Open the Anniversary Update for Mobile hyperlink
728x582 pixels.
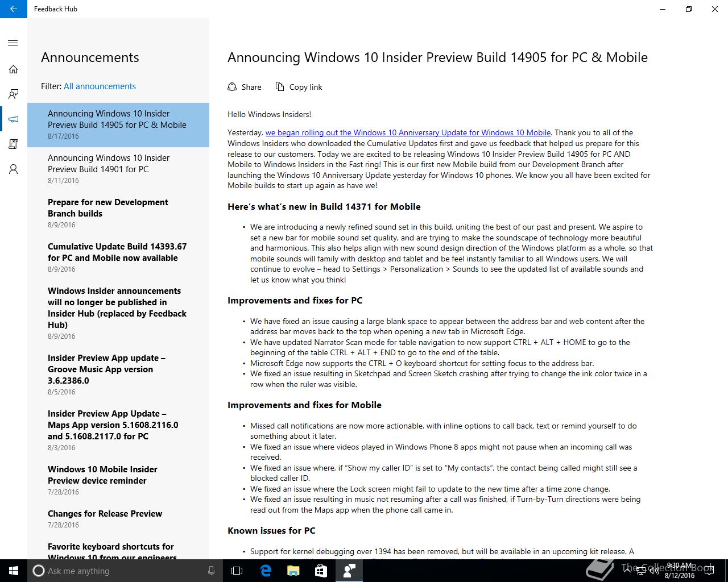pyautogui.click(x=408, y=132)
